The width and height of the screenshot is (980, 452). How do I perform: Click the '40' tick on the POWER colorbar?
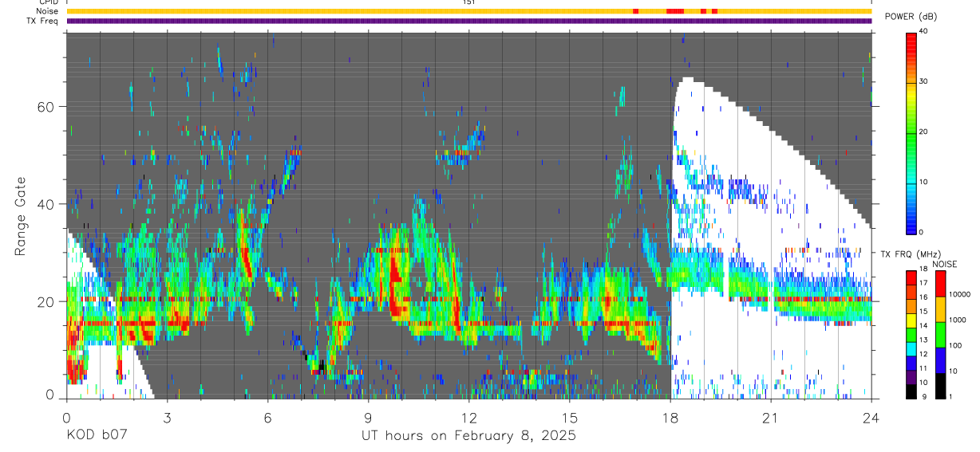pyautogui.click(x=924, y=33)
